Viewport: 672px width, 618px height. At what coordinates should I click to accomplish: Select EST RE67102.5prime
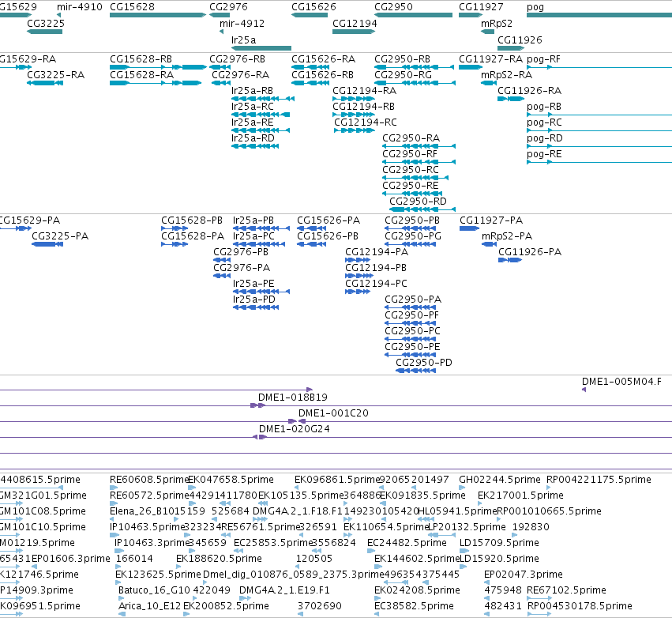[x=566, y=590]
